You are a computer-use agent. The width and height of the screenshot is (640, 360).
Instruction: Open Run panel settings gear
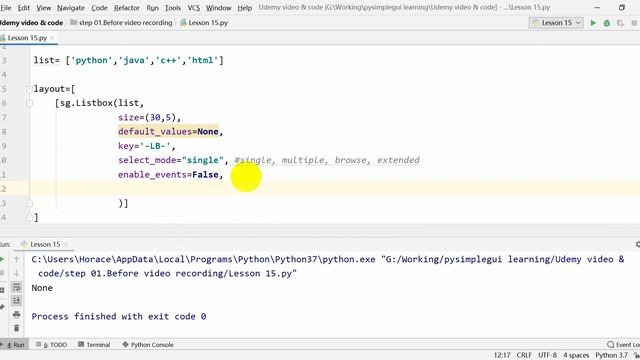(x=638, y=244)
